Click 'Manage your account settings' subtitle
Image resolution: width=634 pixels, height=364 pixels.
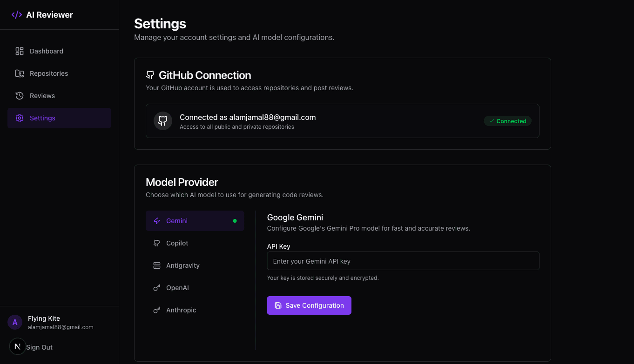(234, 37)
